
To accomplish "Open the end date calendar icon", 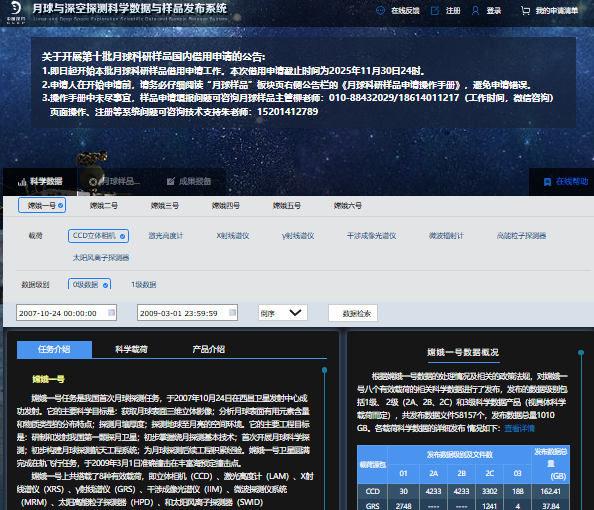I will [x=232, y=312].
